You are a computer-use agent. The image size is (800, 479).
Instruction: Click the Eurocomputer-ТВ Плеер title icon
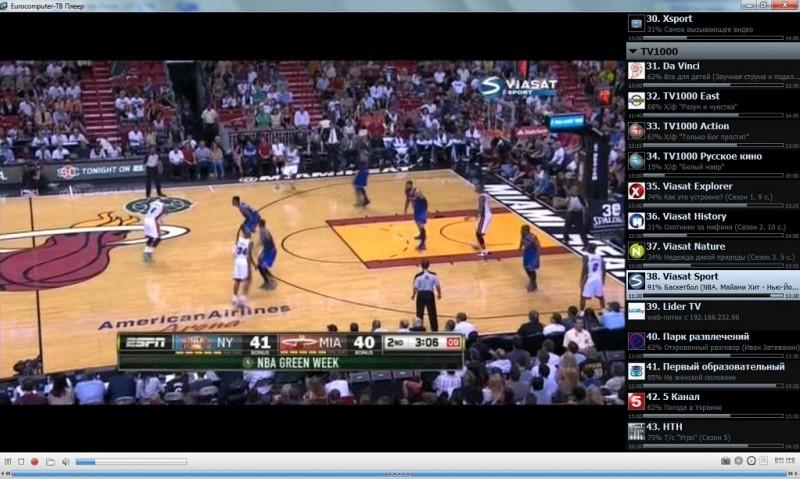coord(4,6)
